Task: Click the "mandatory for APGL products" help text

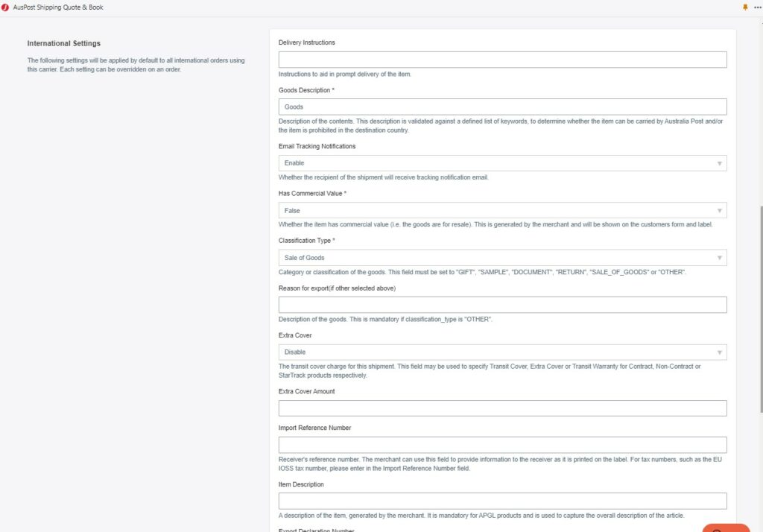Action: point(481,516)
